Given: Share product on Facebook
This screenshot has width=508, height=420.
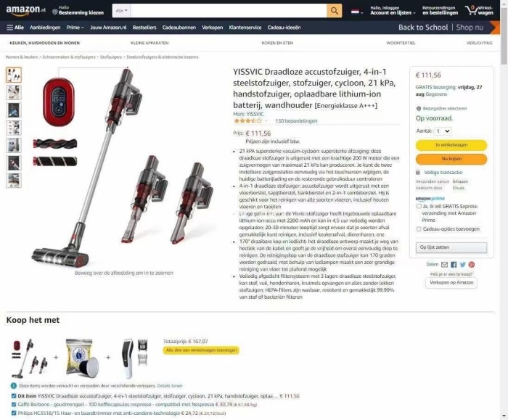Looking at the screenshot, I should point(454,265).
